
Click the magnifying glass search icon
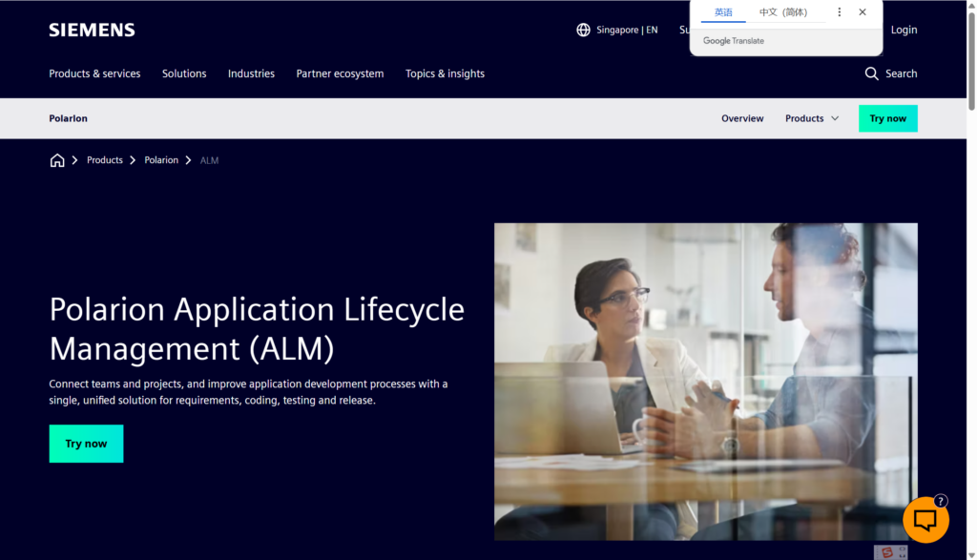pos(871,73)
